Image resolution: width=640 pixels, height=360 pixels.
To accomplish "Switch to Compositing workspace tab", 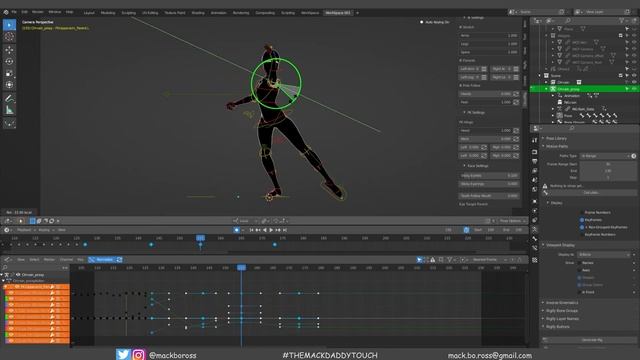I will pos(265,13).
